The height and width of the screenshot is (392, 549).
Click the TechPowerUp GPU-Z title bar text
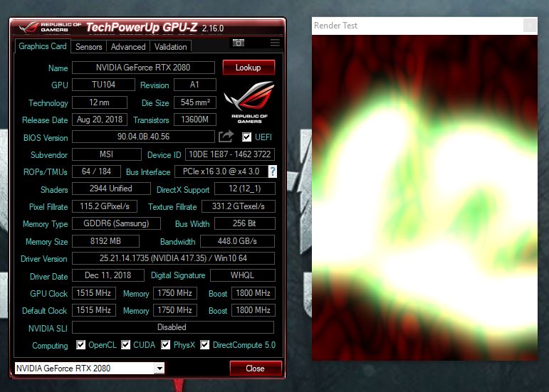[142, 27]
